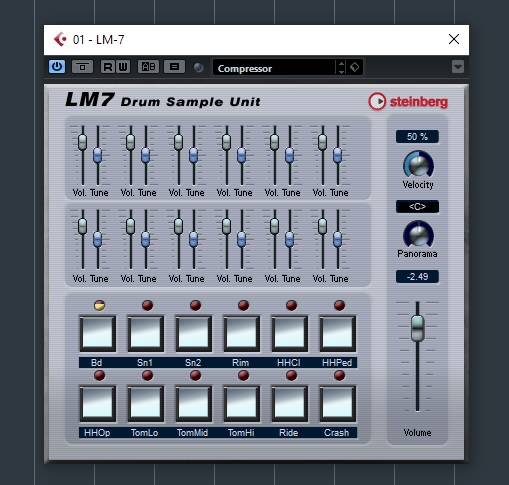Trigger the HHCl drum pad
This screenshot has height=485, width=509.
coord(290,334)
